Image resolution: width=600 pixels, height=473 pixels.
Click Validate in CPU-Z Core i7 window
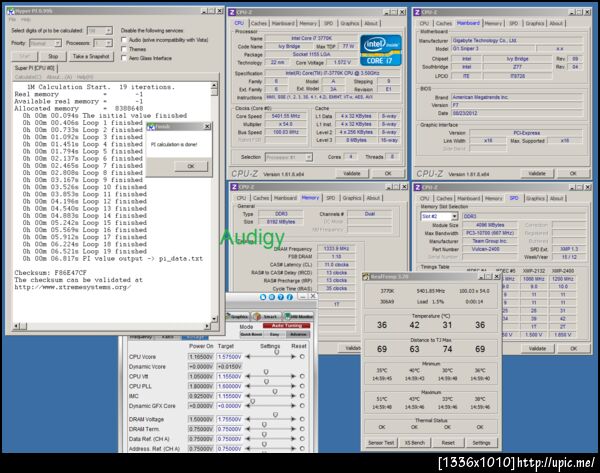pyautogui.click(x=352, y=174)
